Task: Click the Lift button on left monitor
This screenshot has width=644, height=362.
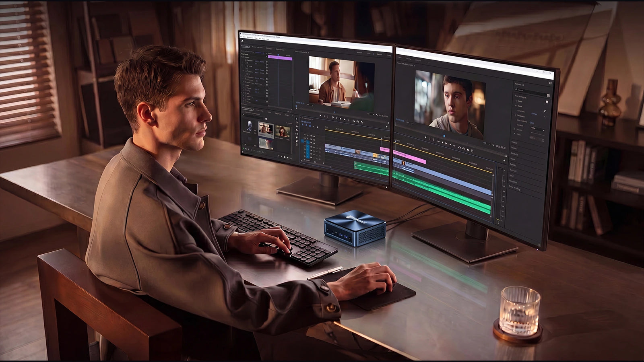Action: click(x=353, y=120)
